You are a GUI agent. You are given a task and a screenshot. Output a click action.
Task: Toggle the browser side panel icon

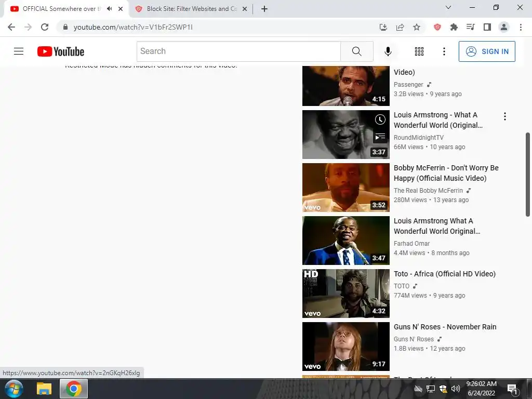[x=487, y=27]
